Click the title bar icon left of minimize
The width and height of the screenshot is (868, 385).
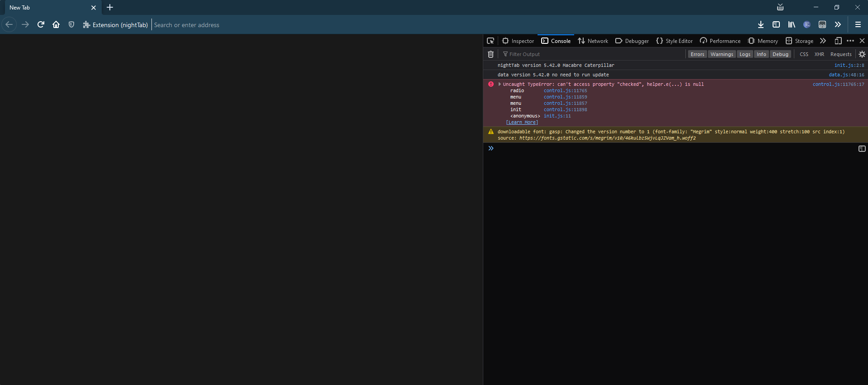[780, 7]
